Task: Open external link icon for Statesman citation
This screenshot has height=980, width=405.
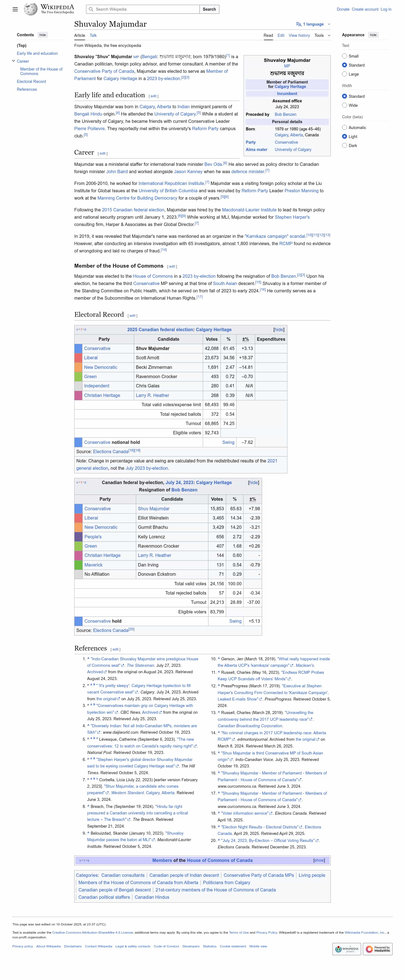Action: click(x=123, y=666)
